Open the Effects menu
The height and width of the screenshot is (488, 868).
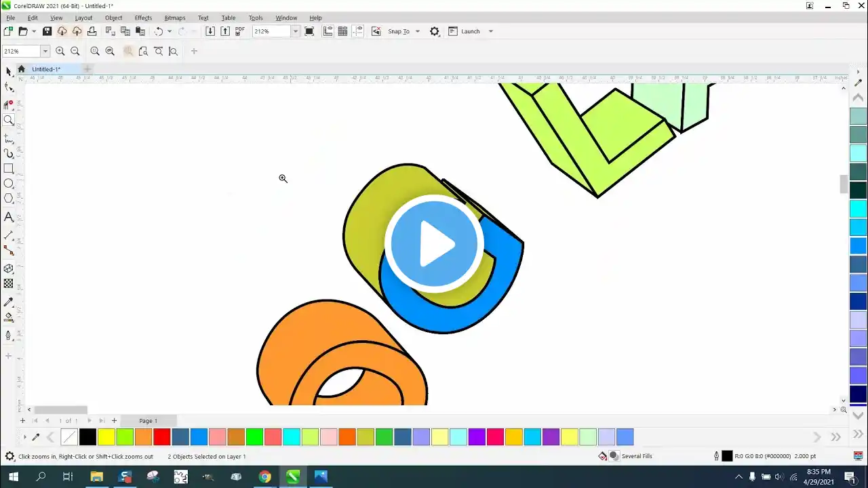click(x=143, y=18)
